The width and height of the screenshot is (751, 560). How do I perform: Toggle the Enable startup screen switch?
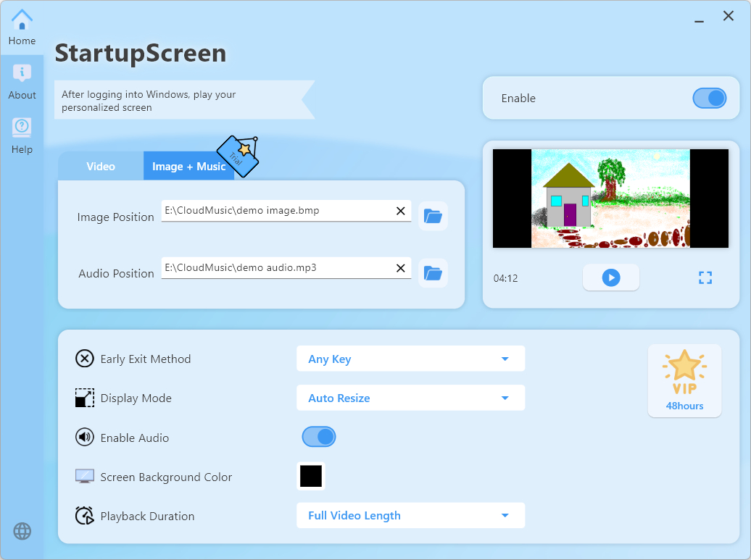708,99
